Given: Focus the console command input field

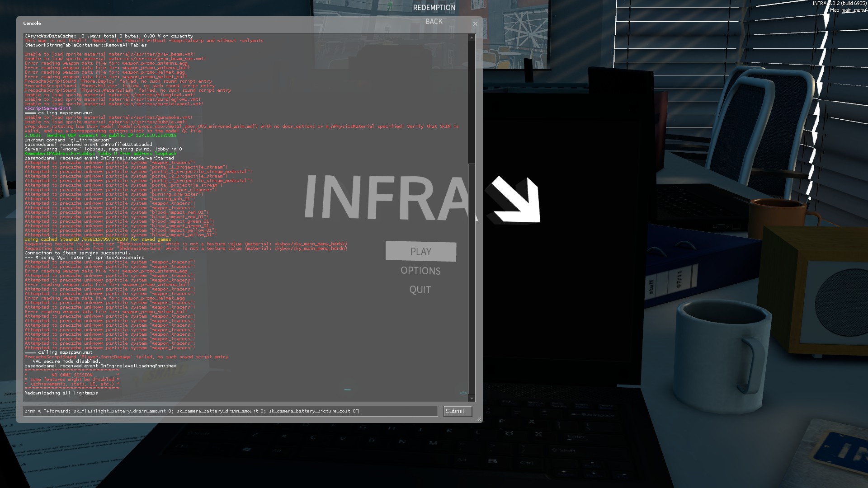Looking at the screenshot, I should point(231,411).
